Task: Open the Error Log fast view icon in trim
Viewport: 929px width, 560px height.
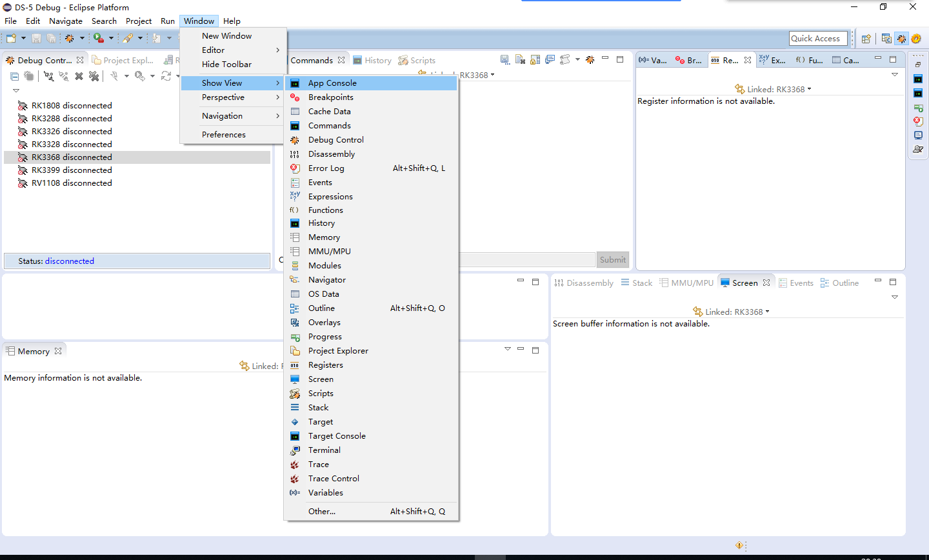Action: coord(918,121)
